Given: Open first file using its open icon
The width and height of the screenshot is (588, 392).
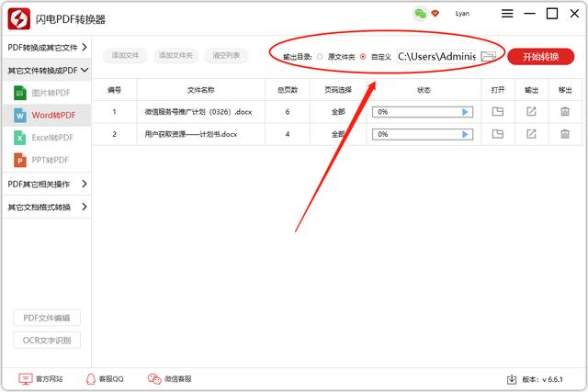Looking at the screenshot, I should [x=498, y=111].
